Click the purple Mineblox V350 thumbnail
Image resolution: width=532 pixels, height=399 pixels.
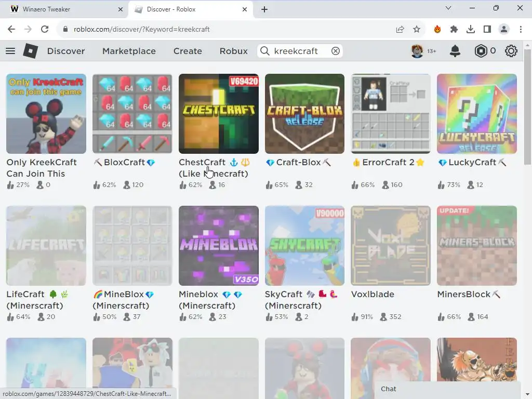[219, 246]
